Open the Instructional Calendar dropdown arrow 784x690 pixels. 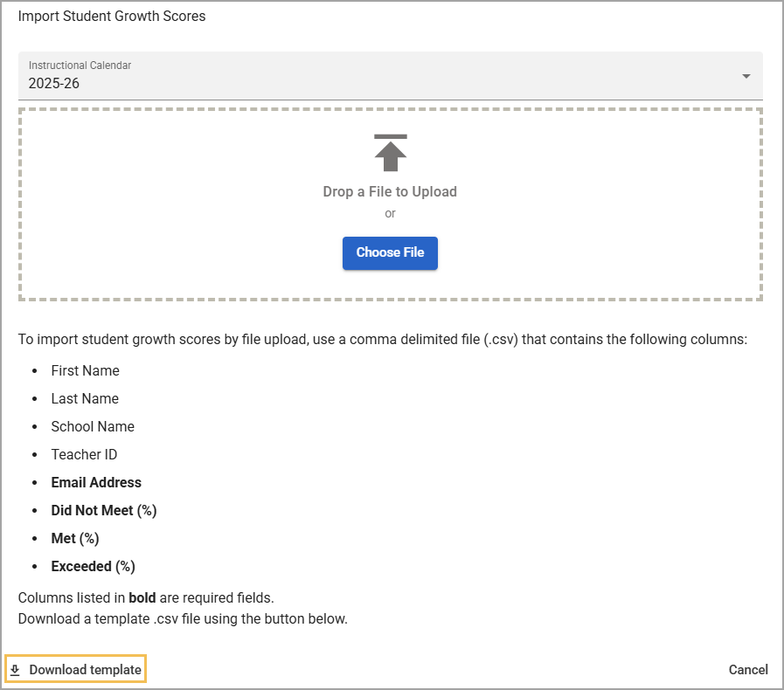click(746, 77)
